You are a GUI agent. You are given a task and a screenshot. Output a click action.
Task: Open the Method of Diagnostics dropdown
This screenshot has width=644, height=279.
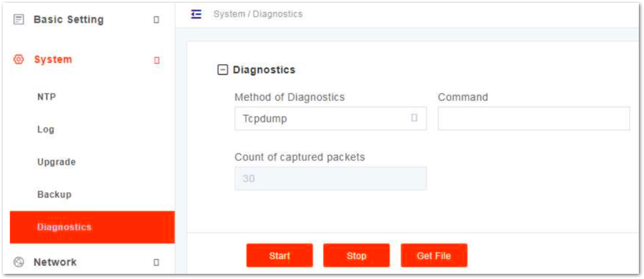(331, 119)
